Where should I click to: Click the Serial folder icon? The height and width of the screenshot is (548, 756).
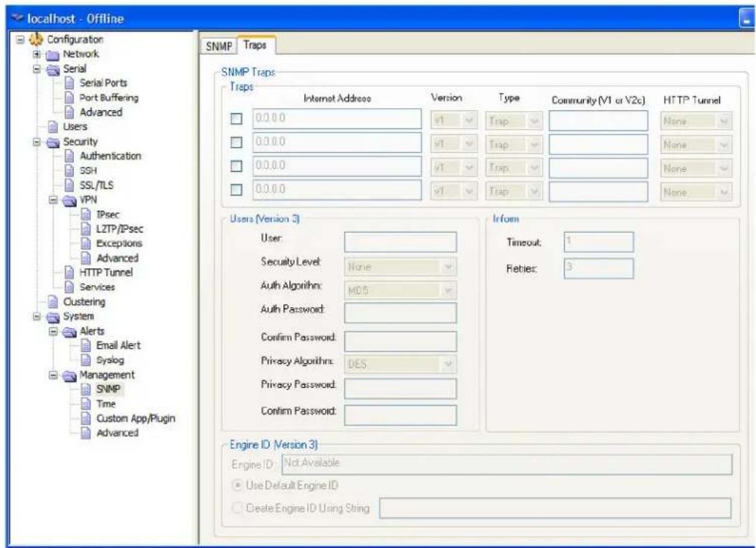53,69
